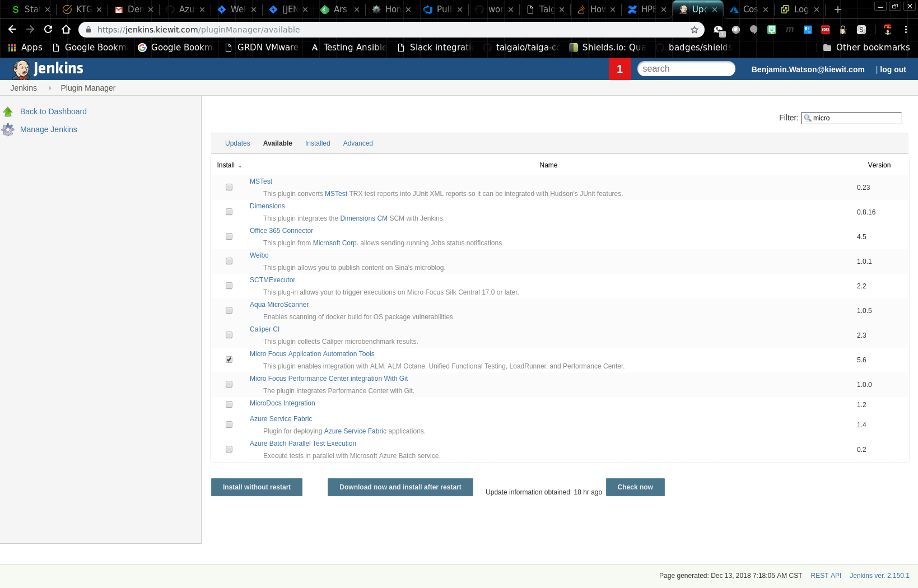Click the Install without restart button
The width and height of the screenshot is (918, 588).
tap(257, 487)
